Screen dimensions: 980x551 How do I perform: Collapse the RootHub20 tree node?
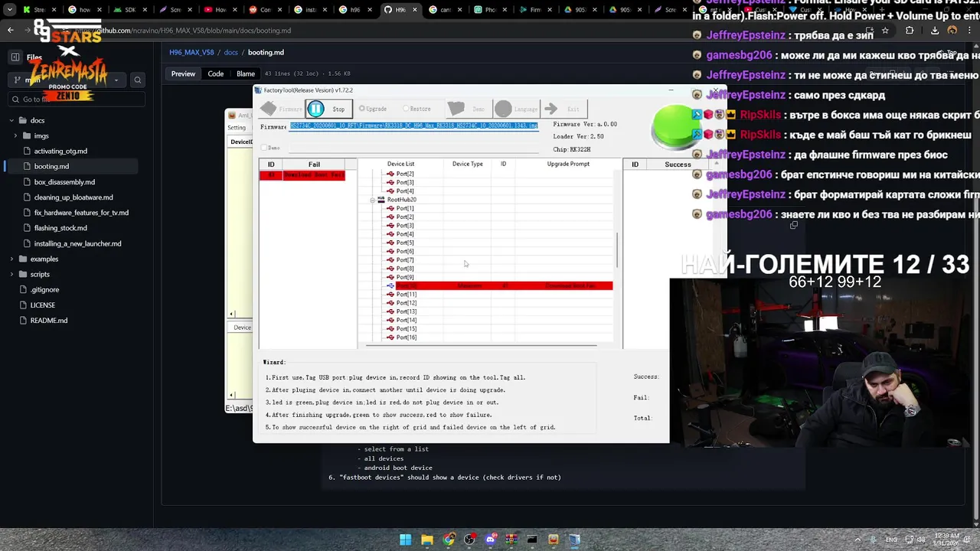pyautogui.click(x=373, y=200)
